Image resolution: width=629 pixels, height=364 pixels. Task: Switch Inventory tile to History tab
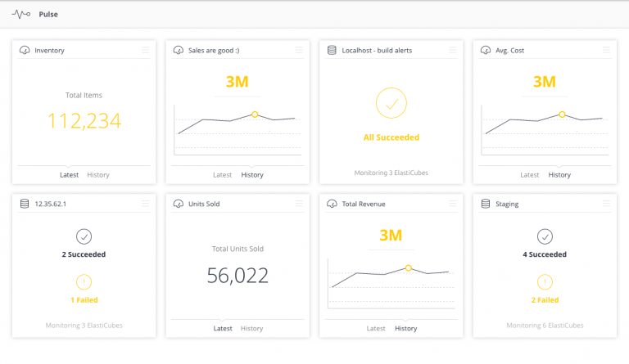98,175
